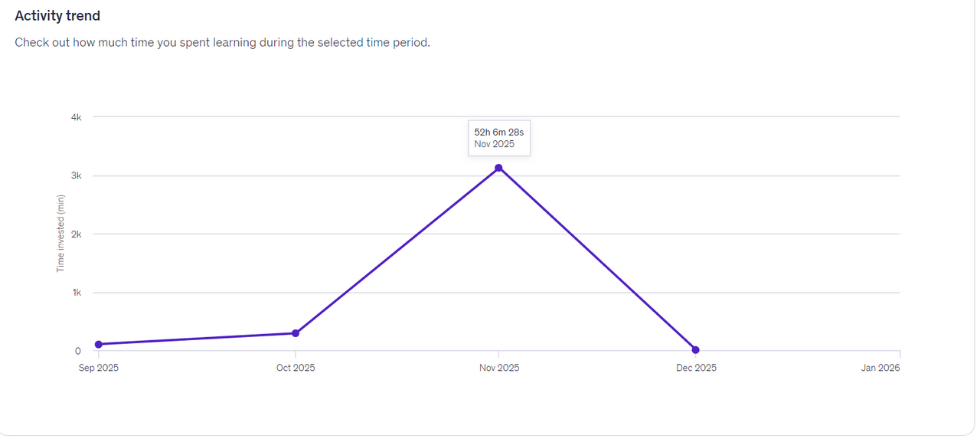Click the Sep 2025 x-axis label
This screenshot has width=980, height=439.
(x=99, y=368)
